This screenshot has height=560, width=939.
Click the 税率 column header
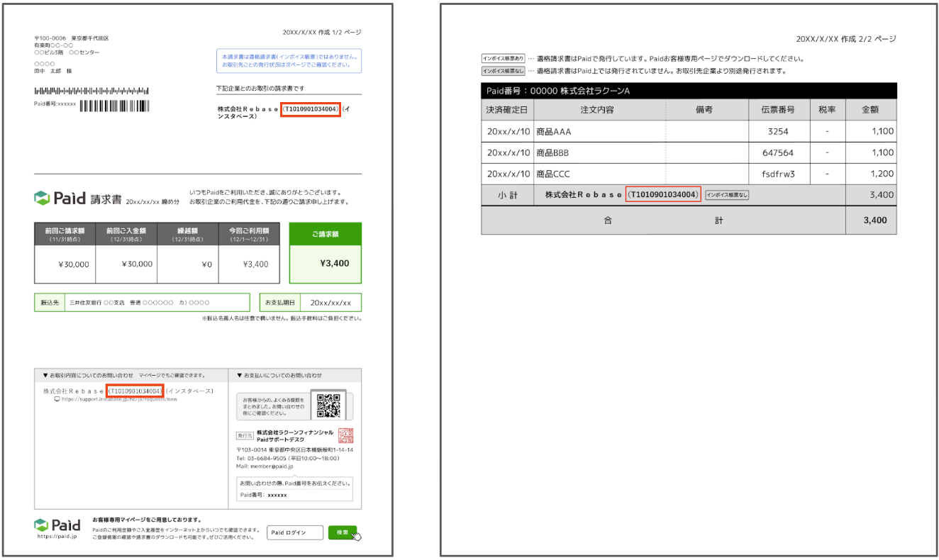tap(827, 110)
